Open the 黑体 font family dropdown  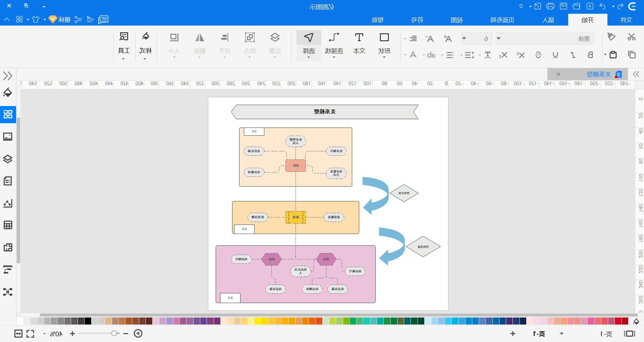545,39
